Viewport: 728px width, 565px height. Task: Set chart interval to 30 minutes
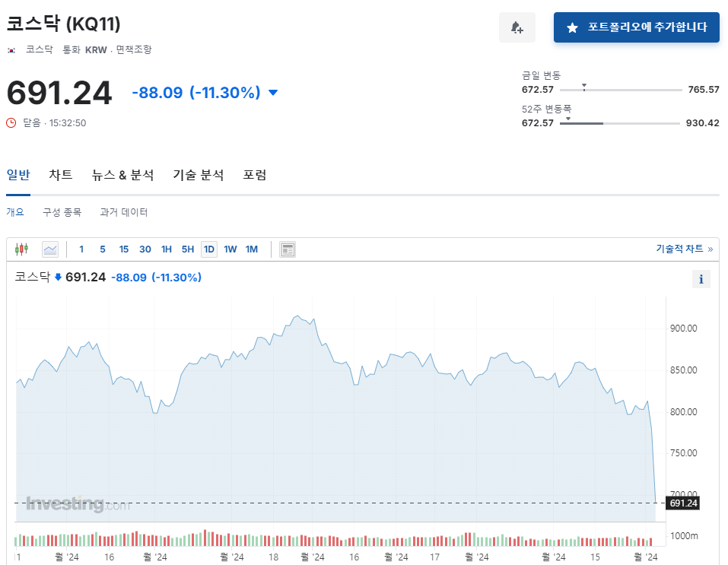tap(145, 249)
